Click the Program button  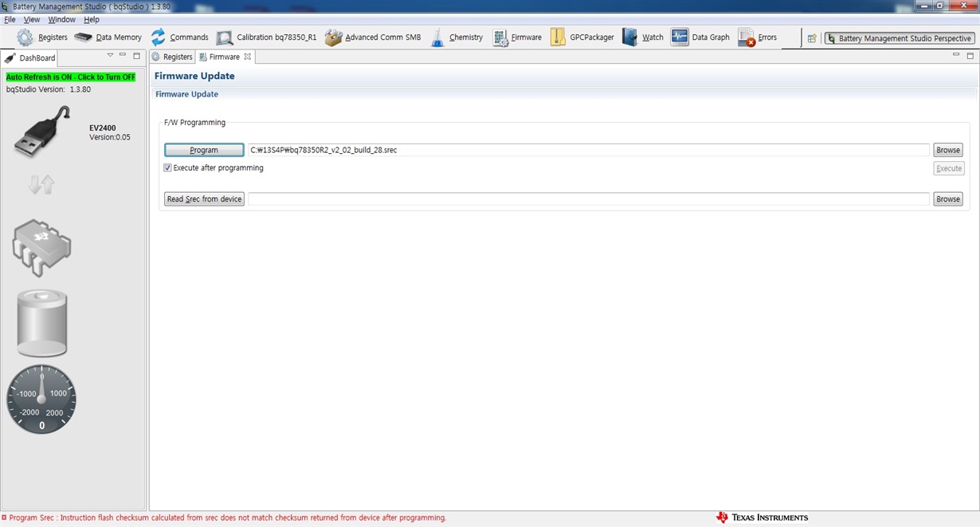point(204,150)
